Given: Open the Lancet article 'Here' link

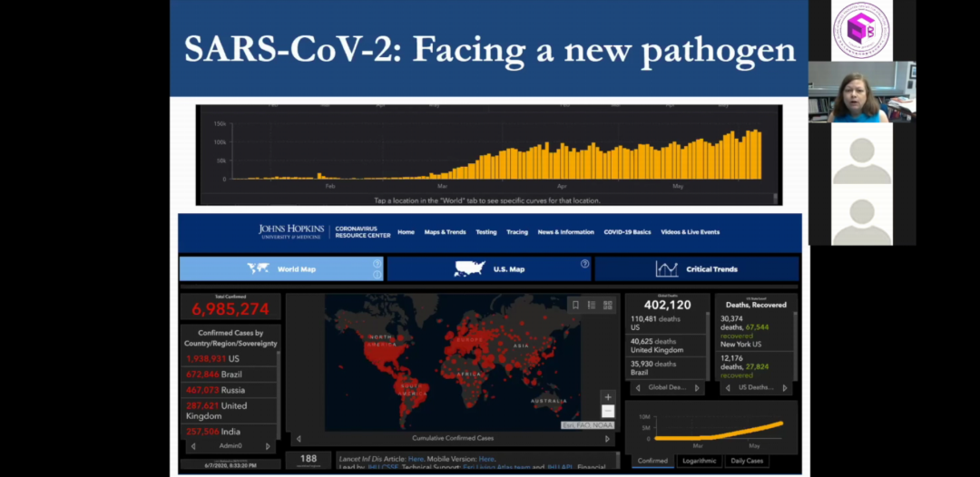Looking at the screenshot, I should point(416,459).
